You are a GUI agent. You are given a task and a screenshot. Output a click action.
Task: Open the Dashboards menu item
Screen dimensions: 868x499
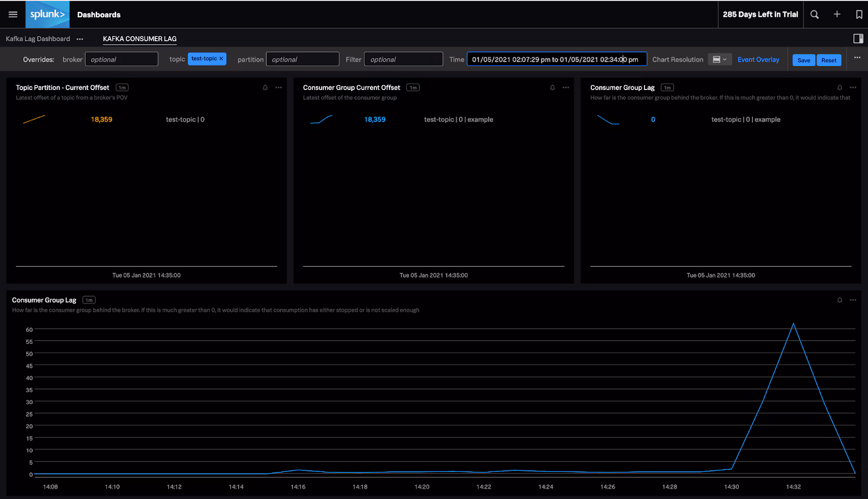99,15
